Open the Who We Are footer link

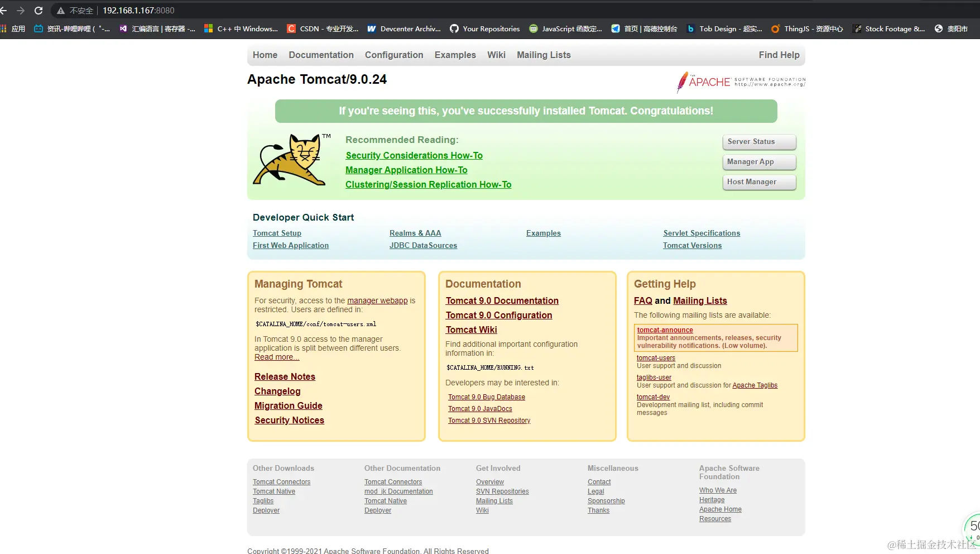point(718,490)
